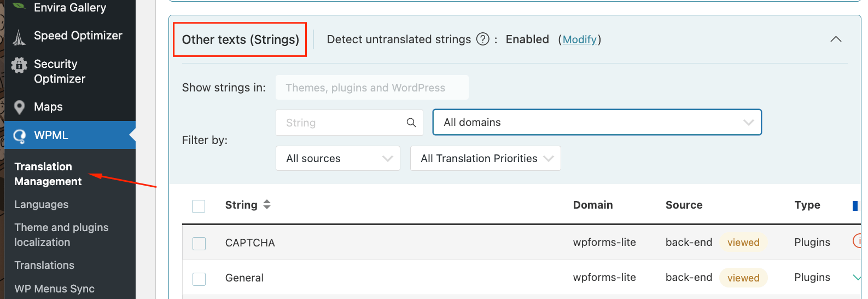Open the Maps menu item
Image resolution: width=868 pixels, height=299 pixels.
[x=48, y=107]
